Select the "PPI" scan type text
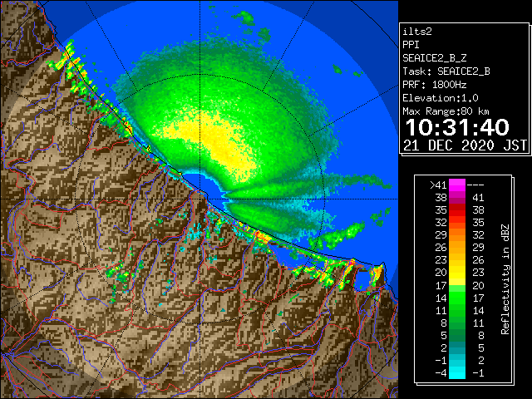Viewport: 532px width, 399px height. (x=411, y=45)
